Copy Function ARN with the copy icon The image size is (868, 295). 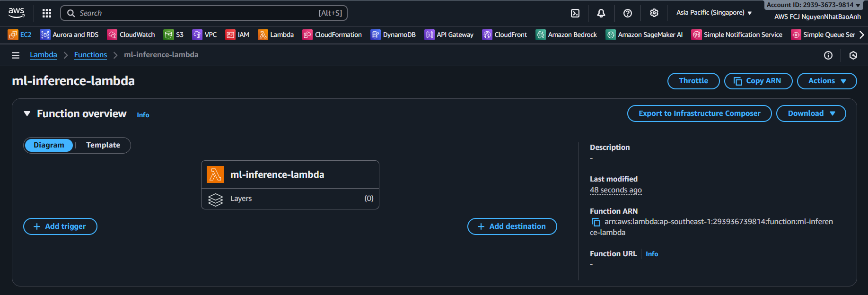click(x=596, y=222)
